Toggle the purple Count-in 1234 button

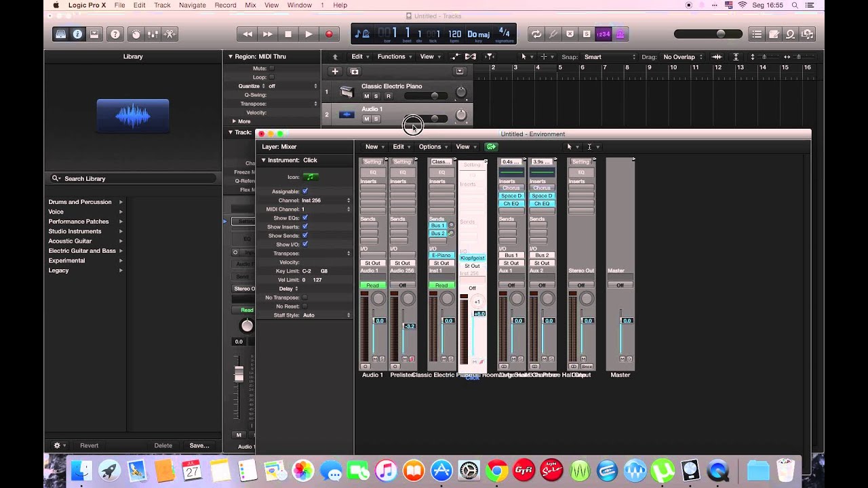[x=603, y=34]
